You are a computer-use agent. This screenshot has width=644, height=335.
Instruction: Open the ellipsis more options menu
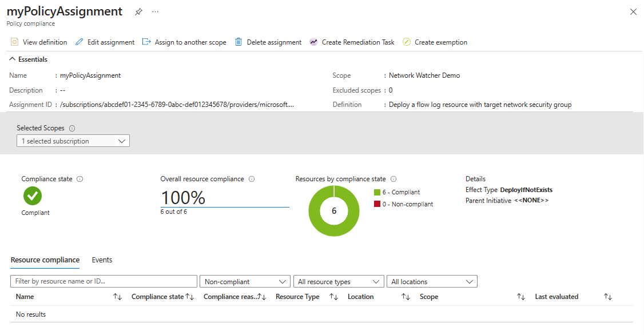(156, 12)
